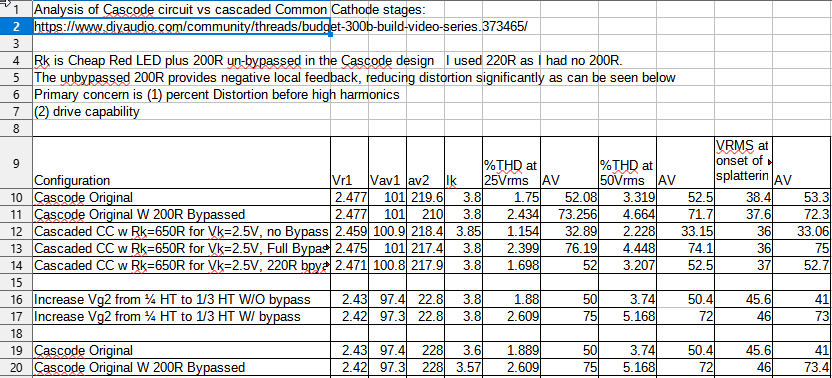
Task: Select the 3.85 Ik cell
Action: coord(463,231)
